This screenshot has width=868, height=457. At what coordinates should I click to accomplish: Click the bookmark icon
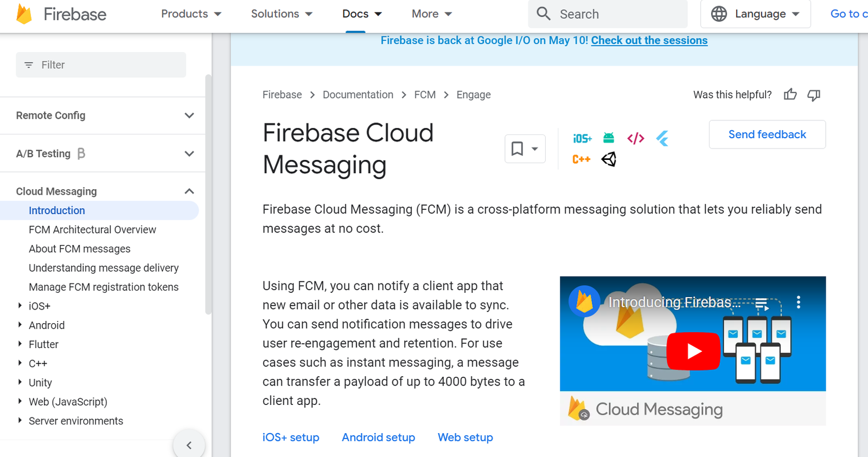pyautogui.click(x=517, y=149)
